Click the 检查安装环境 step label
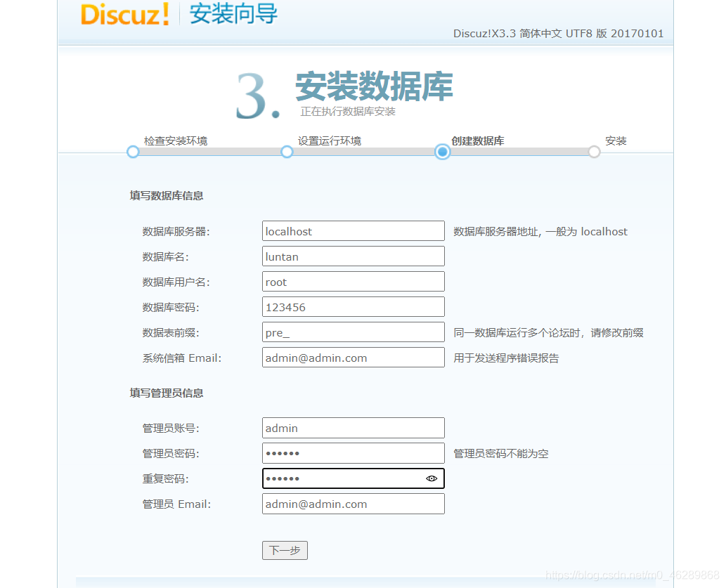Screen dimensions: 726x588 click(176, 141)
